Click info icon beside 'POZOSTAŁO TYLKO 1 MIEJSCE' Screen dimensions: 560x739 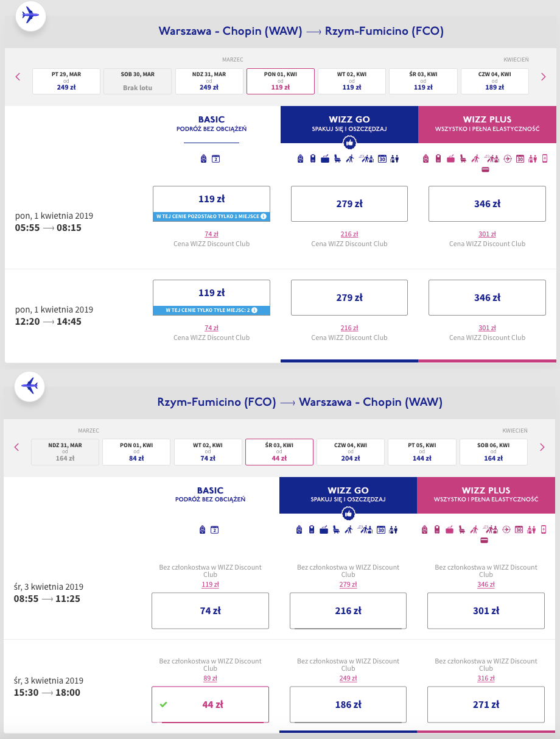(264, 217)
